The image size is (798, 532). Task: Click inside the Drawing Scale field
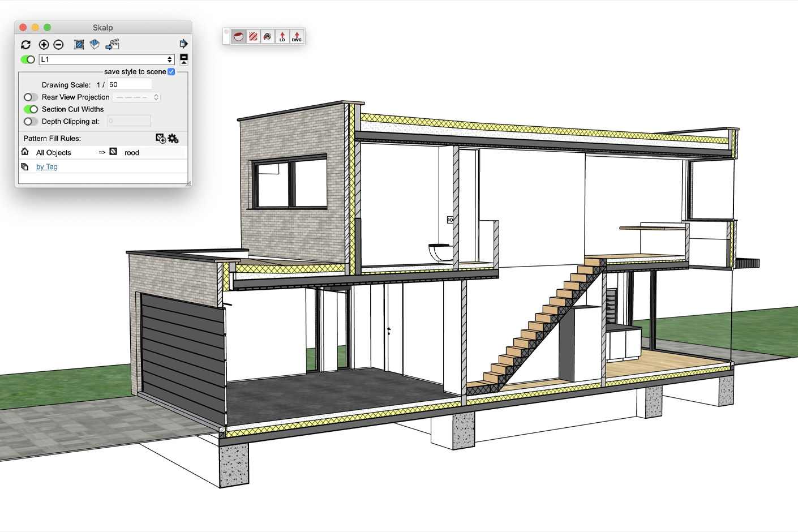click(x=129, y=84)
